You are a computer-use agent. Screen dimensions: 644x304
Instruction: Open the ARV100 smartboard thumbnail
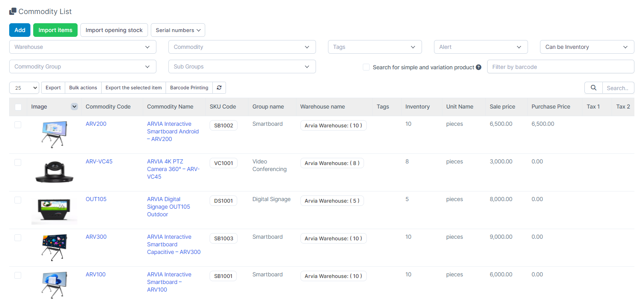coord(54,285)
